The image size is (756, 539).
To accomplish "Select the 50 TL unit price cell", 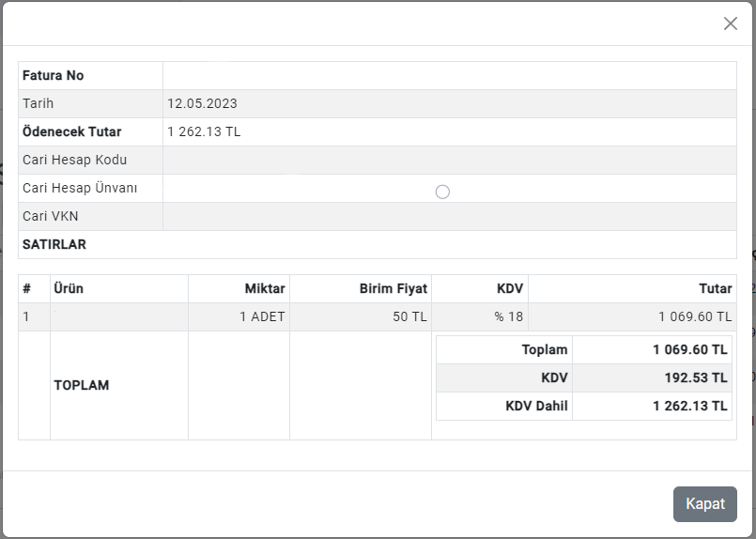I will click(x=409, y=316).
